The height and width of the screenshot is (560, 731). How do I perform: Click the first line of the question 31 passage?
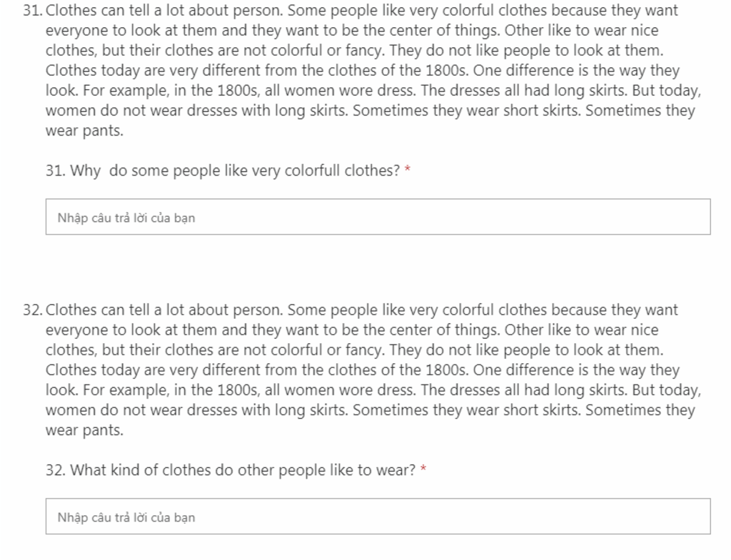pyautogui.click(x=362, y=10)
